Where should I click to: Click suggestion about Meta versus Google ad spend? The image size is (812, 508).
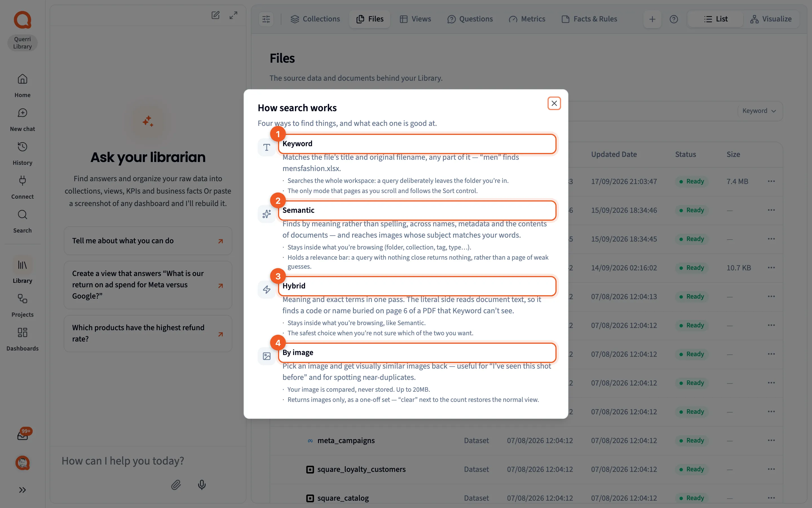[148, 285]
